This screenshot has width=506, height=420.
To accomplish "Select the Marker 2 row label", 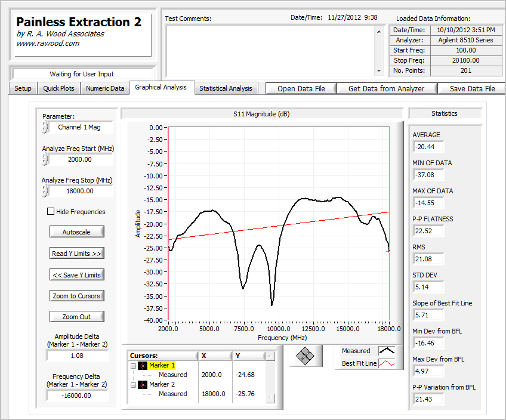I will click(162, 384).
